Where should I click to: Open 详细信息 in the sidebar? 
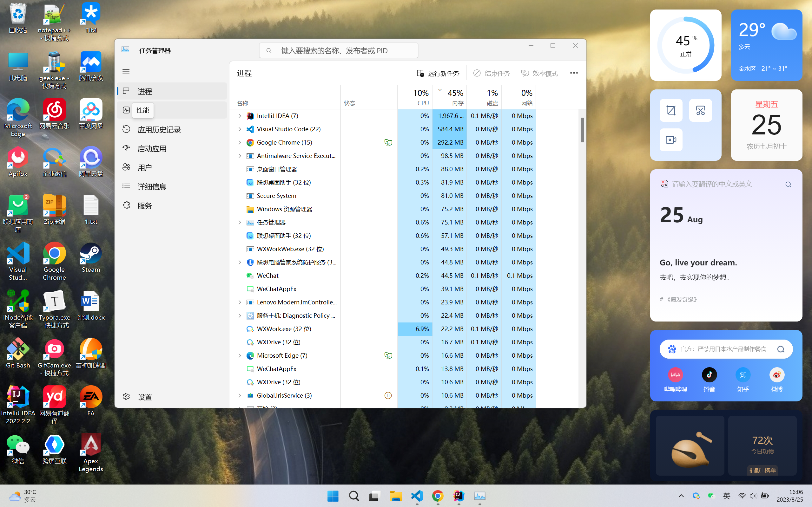coord(172,186)
